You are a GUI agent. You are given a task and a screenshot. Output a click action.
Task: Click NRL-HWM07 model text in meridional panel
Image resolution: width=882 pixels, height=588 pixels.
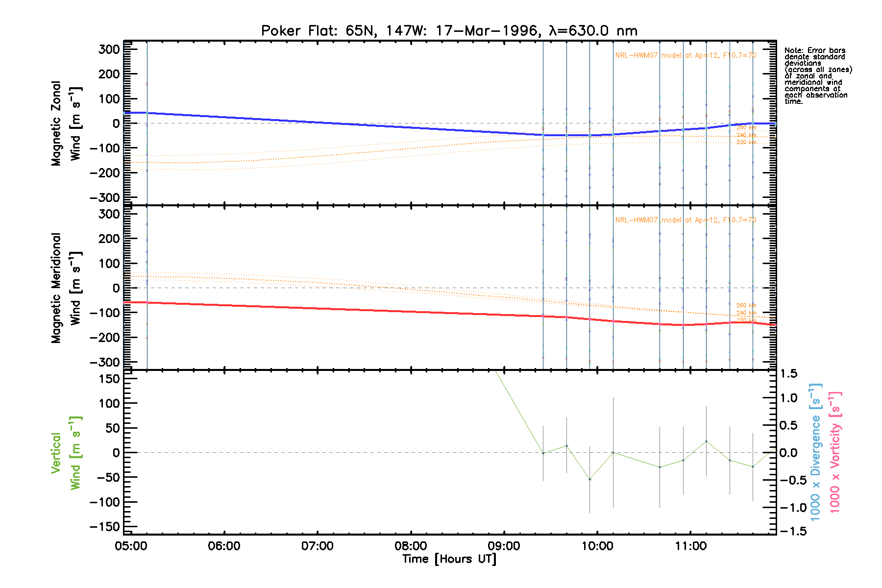click(685, 220)
